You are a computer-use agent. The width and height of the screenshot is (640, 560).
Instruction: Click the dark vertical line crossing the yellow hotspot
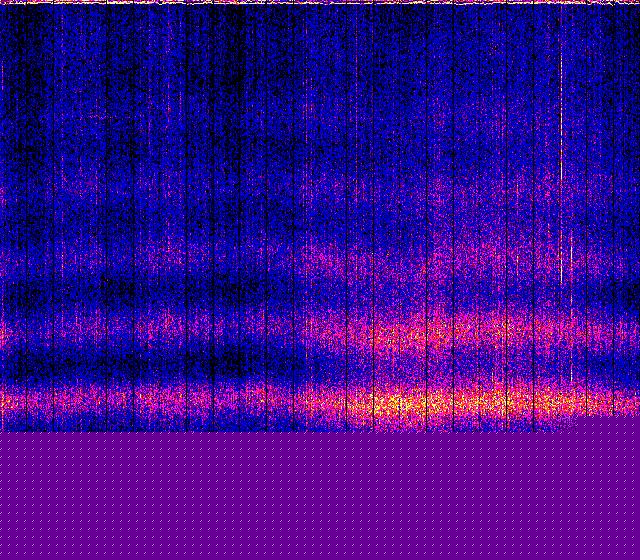(x=374, y=405)
